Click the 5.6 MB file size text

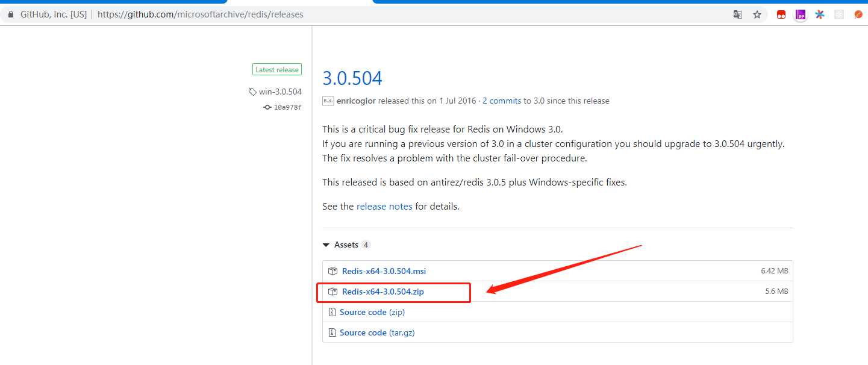[x=776, y=292]
